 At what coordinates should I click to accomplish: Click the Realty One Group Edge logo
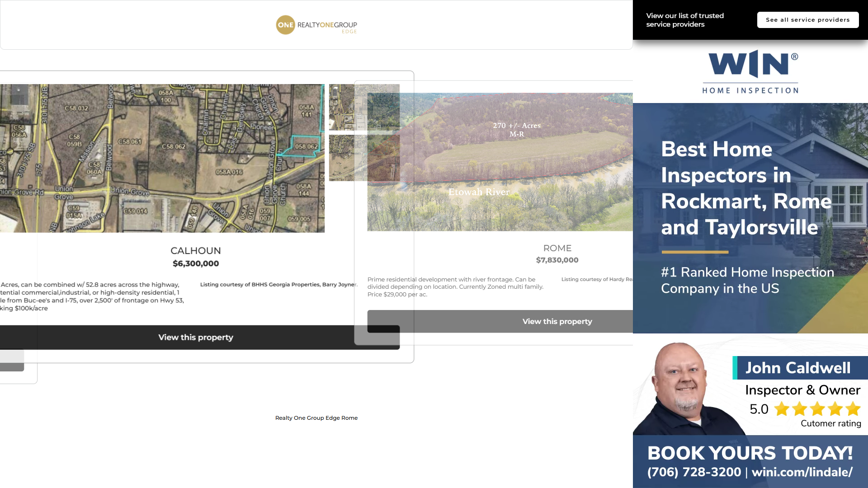[316, 25]
